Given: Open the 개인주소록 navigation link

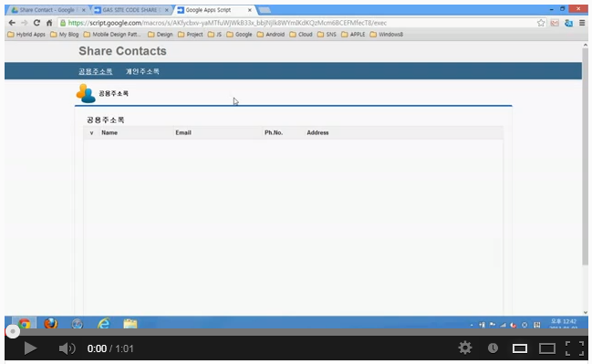Looking at the screenshot, I should [x=142, y=71].
